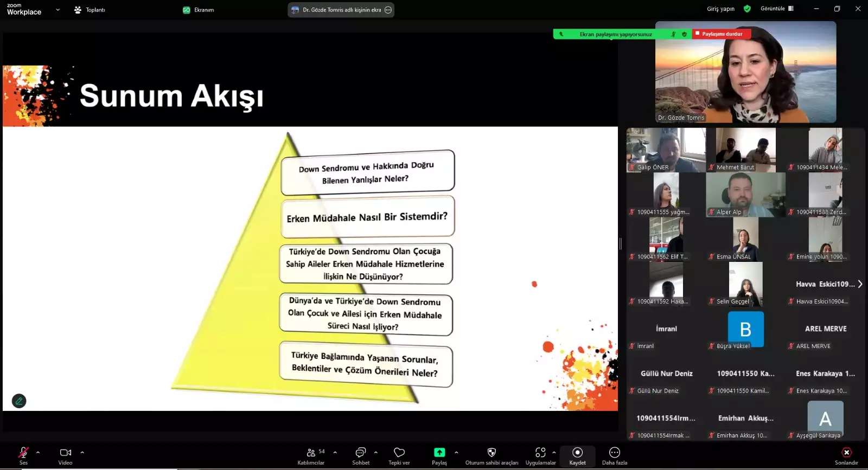Viewport: 868px width, 470px height.
Task: Stop sharing via Paylaşımı durdur button
Action: [722, 34]
